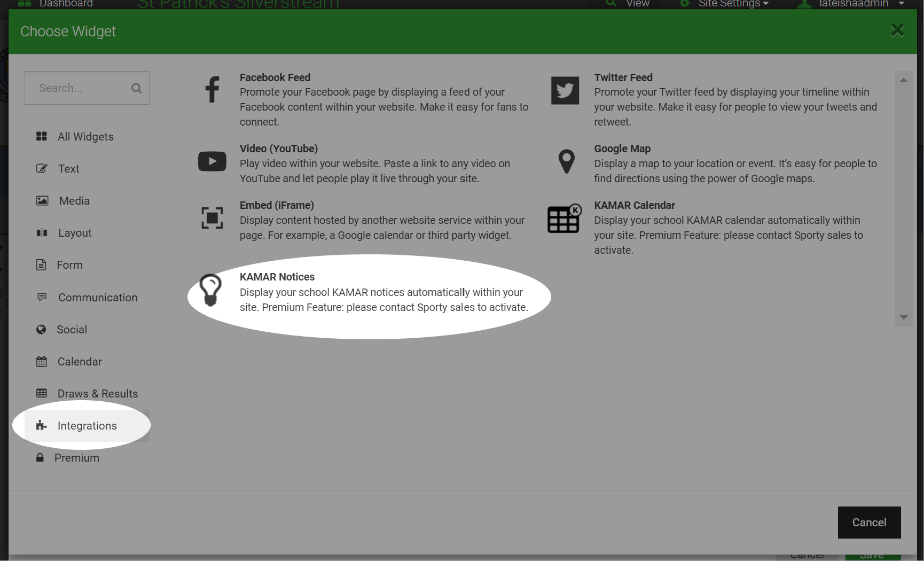Click the Cancel button
Image resolution: width=924 pixels, height=561 pixels.
pos(869,523)
